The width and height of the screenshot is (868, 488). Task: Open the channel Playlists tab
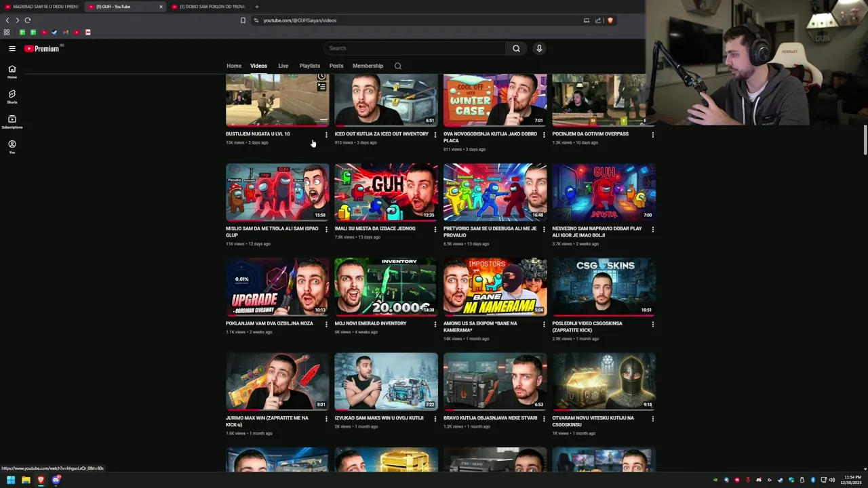(x=309, y=66)
